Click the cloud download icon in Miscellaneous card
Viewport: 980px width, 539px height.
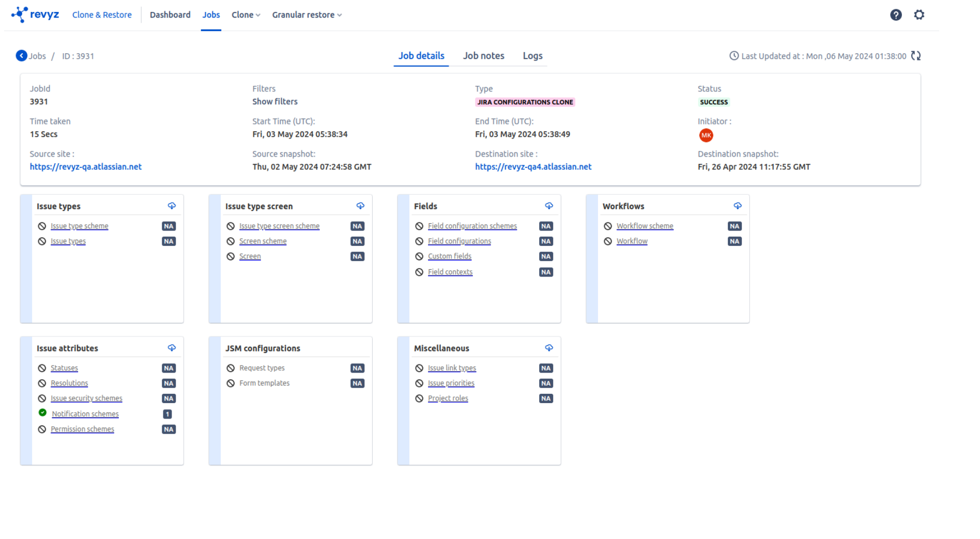(548, 348)
